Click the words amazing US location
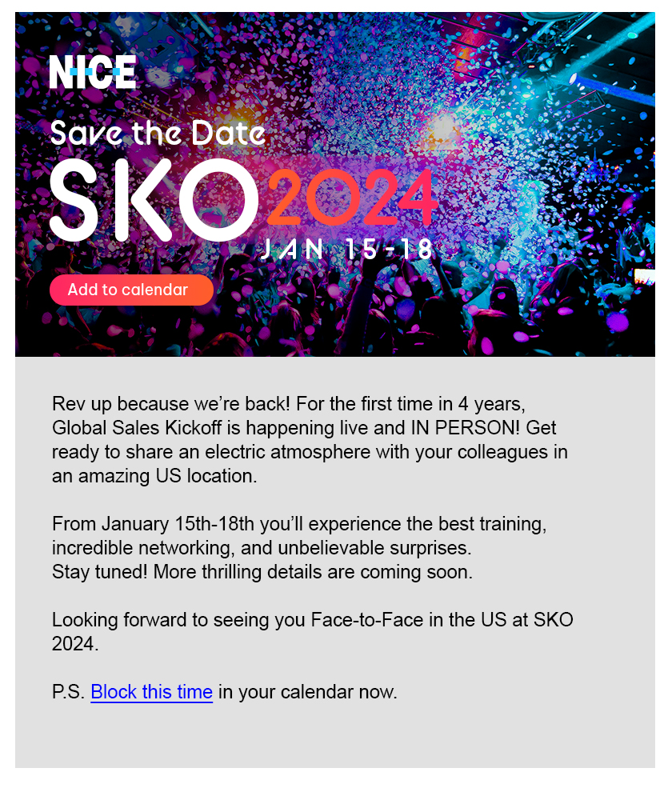The height and width of the screenshot is (812, 668). pyautogui.click(x=167, y=476)
